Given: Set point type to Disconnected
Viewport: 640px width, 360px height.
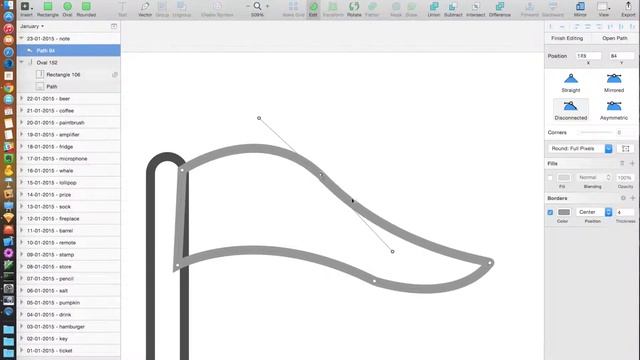Looking at the screenshot, I should point(571,110).
